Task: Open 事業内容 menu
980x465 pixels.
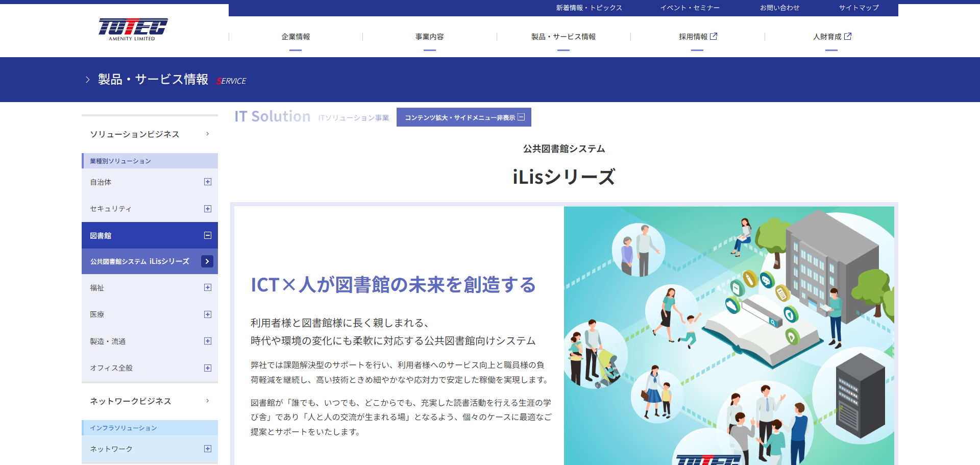Action: tap(429, 37)
